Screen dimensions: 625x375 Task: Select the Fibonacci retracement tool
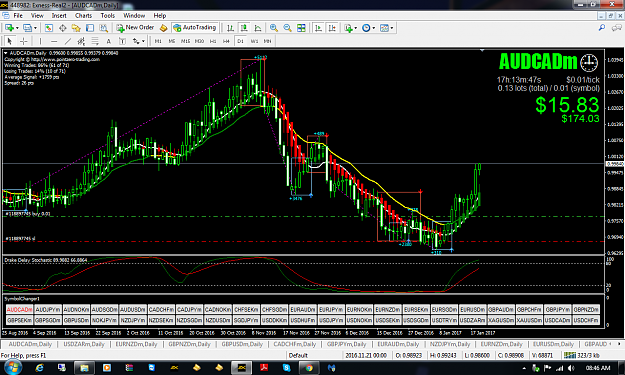[95, 41]
